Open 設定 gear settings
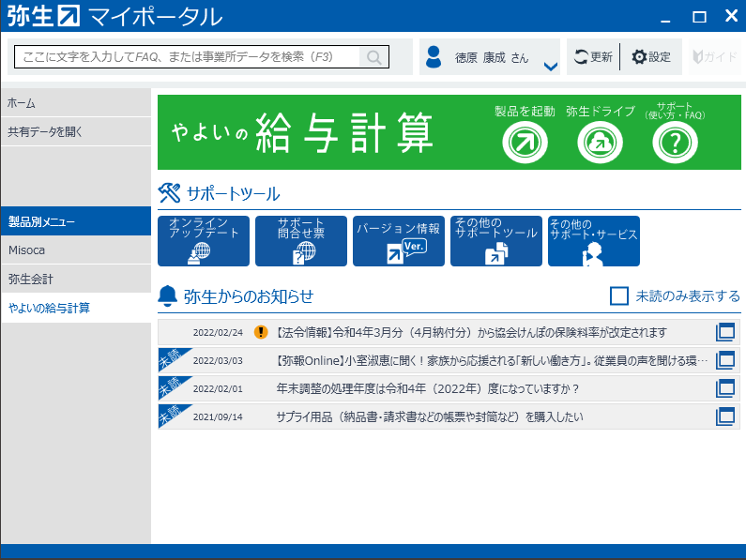This screenshot has width=746, height=560. pos(651,57)
